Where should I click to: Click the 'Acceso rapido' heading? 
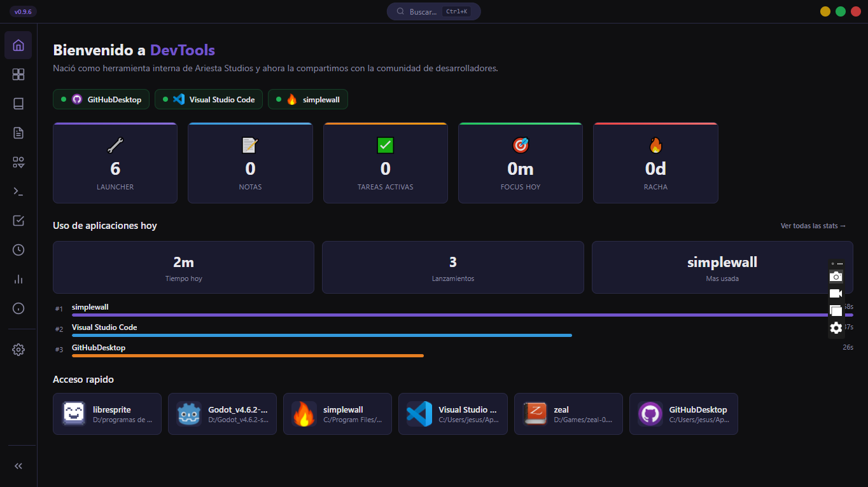pyautogui.click(x=83, y=380)
